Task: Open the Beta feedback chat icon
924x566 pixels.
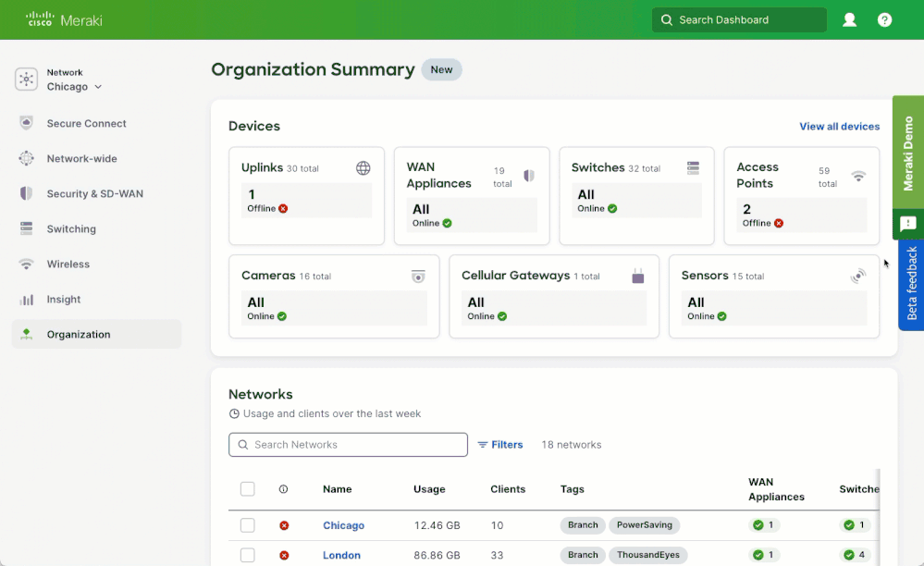Action: (908, 224)
